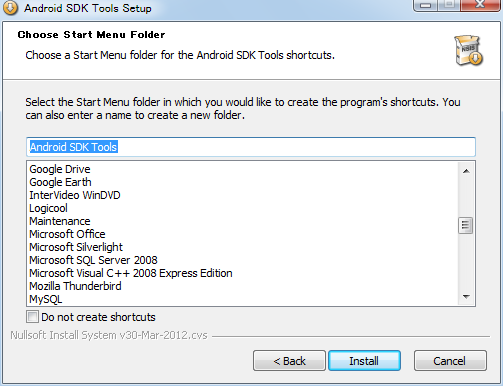Image resolution: width=503 pixels, height=386 pixels.
Task: Click the folder list scrollbar thumb
Action: (466, 226)
